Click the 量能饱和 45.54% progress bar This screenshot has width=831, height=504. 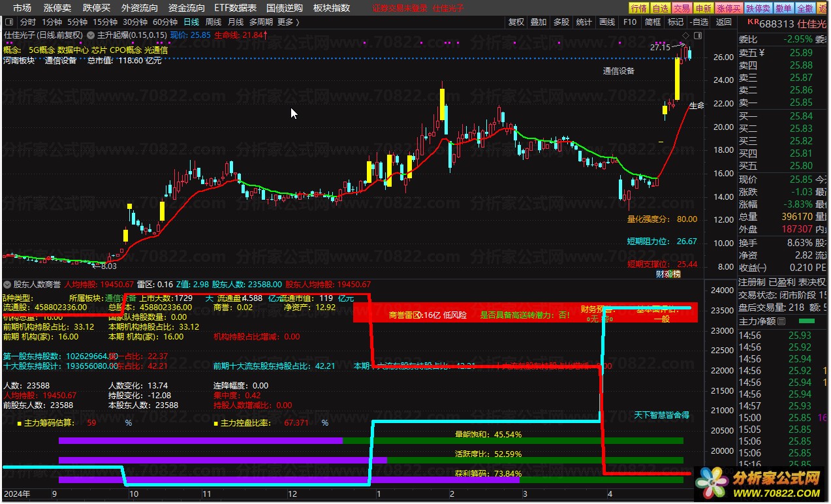(x=371, y=441)
